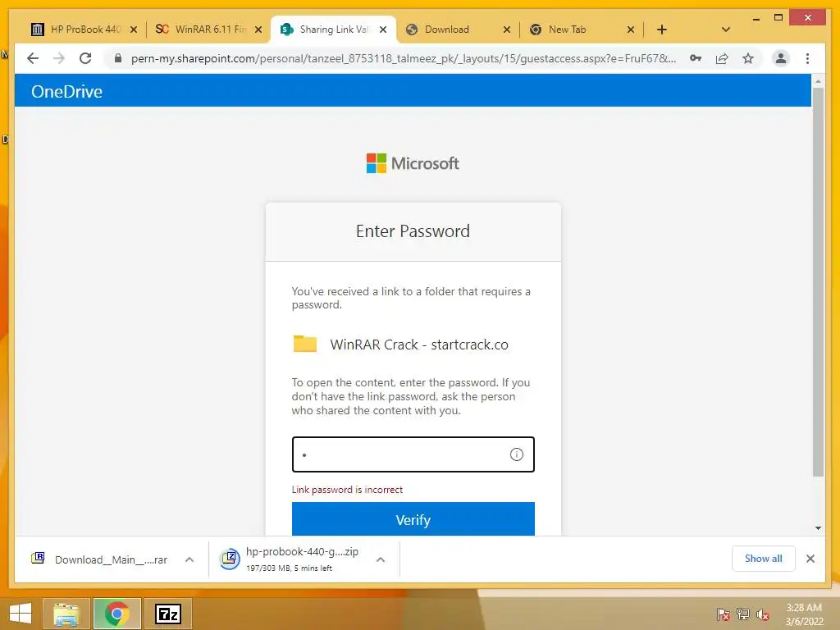
Task: Click the Microsoft logo
Action: (x=413, y=163)
